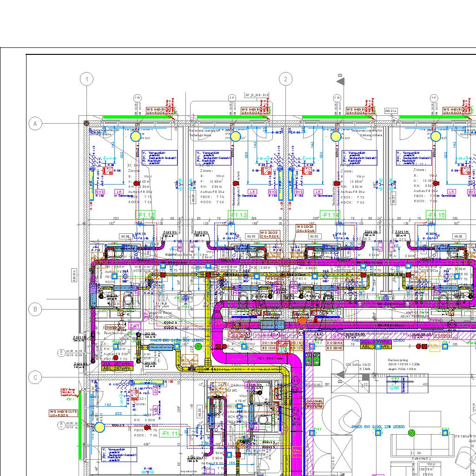Viewport: 476px width, 476px height.
Task: Select grid axis bubble 2
Action: [285, 79]
